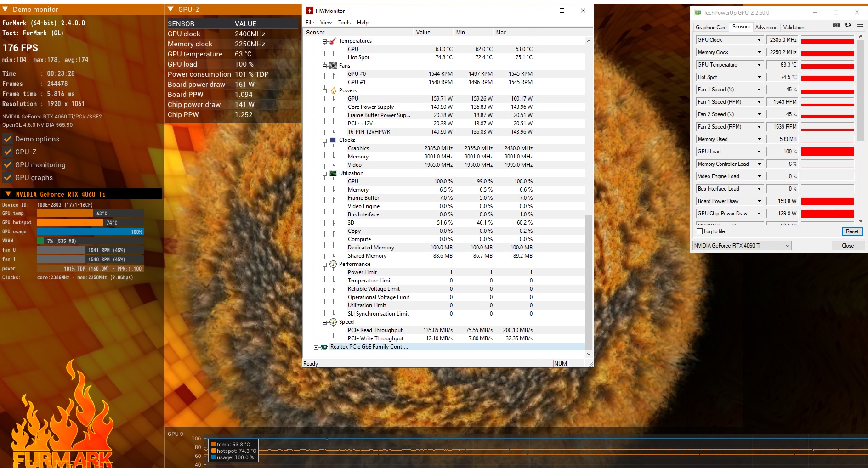Image resolution: width=868 pixels, height=468 pixels.
Task: Switch to the Validation tab in GPU-Z
Action: [794, 28]
